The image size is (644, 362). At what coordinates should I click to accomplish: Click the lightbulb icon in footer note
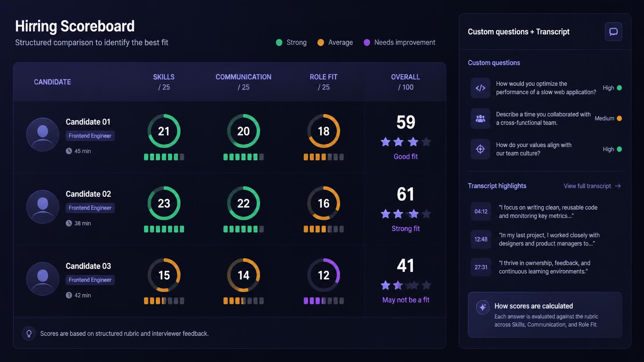29,334
